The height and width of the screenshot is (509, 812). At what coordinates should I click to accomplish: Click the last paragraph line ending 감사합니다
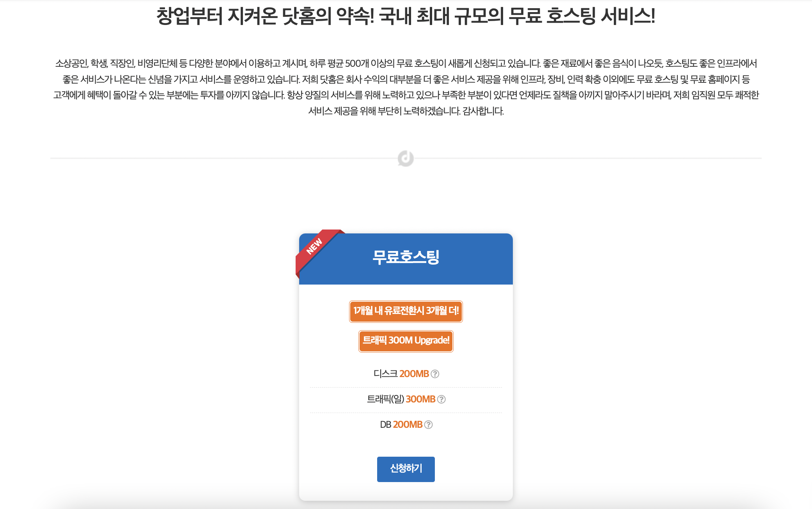[406, 111]
